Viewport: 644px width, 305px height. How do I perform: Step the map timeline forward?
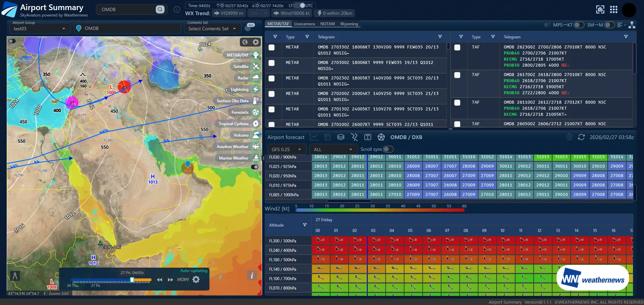point(171,280)
